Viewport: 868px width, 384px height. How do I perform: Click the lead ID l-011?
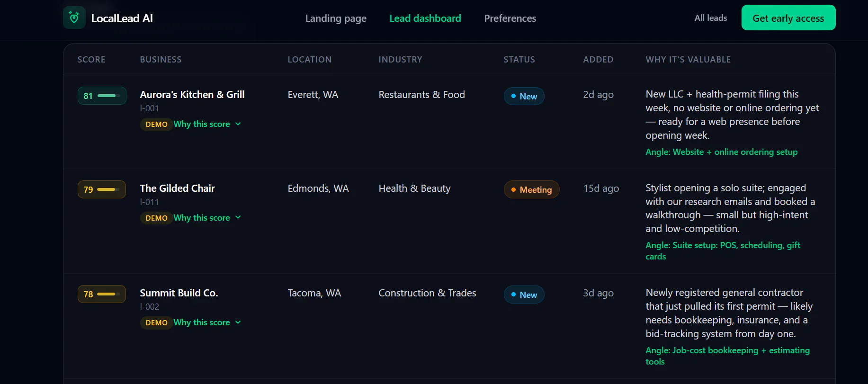149,202
